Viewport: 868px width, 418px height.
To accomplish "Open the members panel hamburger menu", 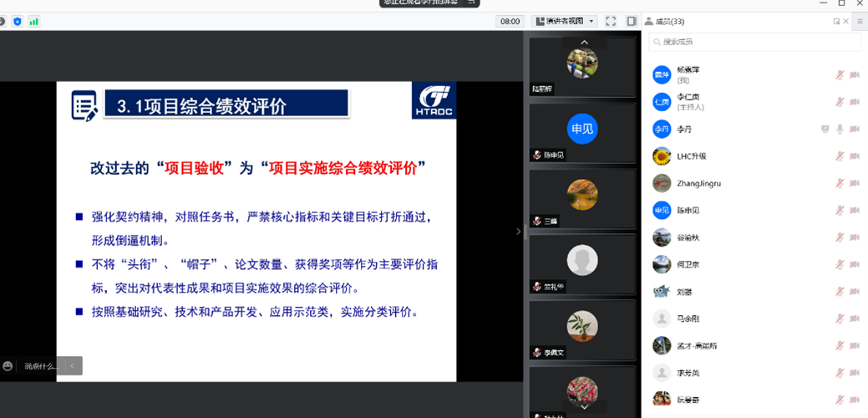I will (x=860, y=21).
